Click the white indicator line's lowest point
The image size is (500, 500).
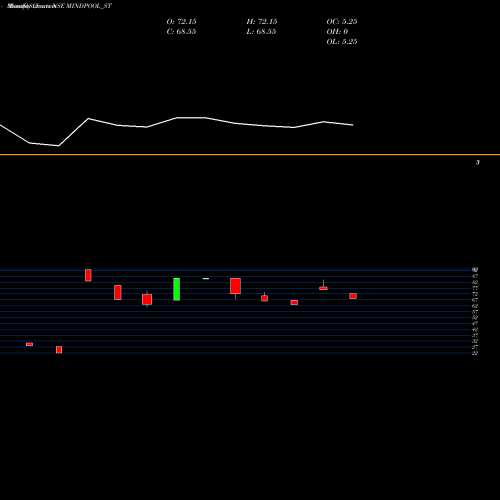59,146
